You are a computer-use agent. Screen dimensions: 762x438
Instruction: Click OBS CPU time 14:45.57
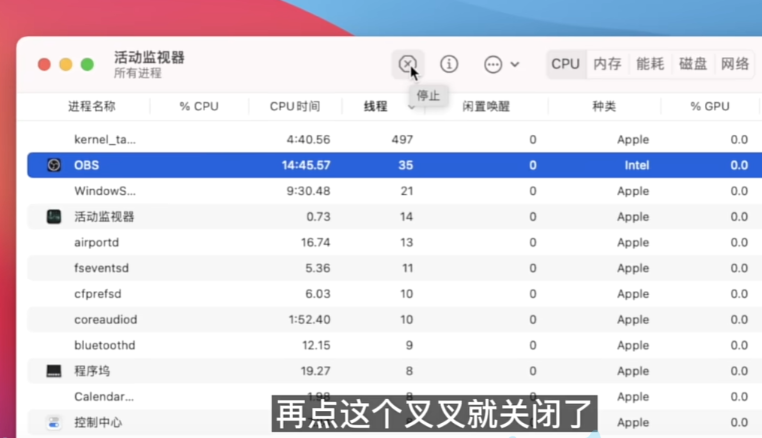(306, 165)
